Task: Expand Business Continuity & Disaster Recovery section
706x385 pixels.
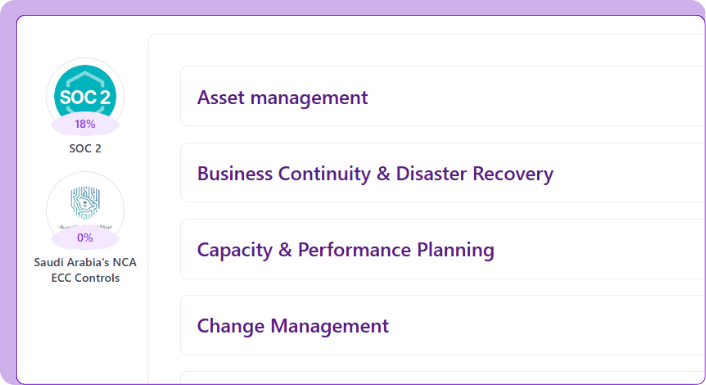Action: pos(443,172)
